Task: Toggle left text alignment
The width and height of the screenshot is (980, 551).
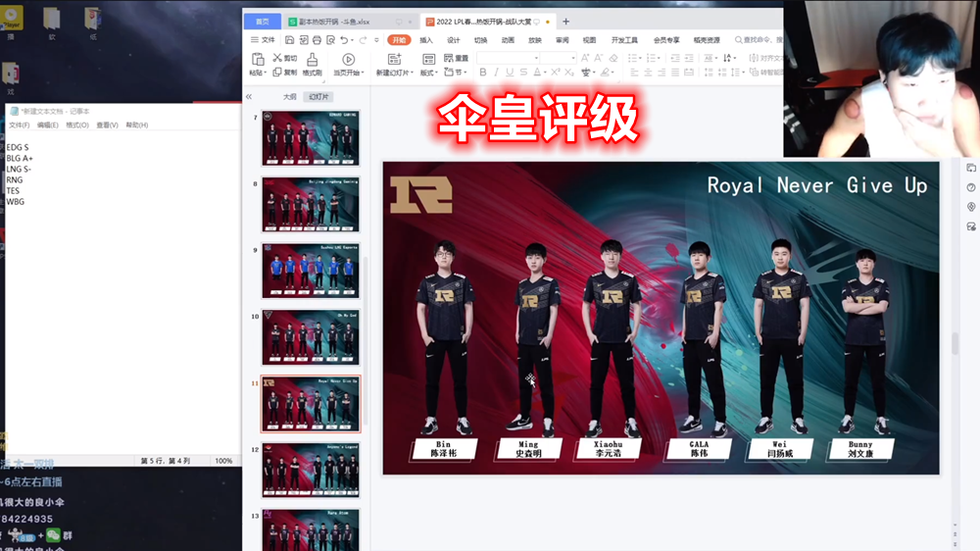Action: click(634, 73)
